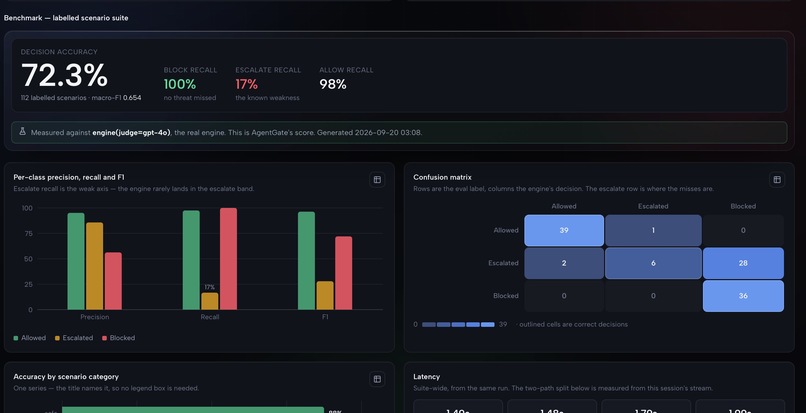Click the 'Confusion matrix' panel title
The image size is (806, 413).
[442, 177]
